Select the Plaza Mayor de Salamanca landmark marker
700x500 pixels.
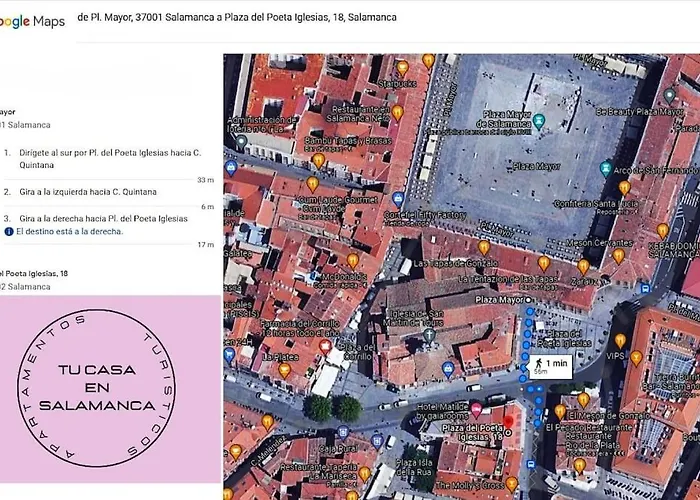coord(539,121)
